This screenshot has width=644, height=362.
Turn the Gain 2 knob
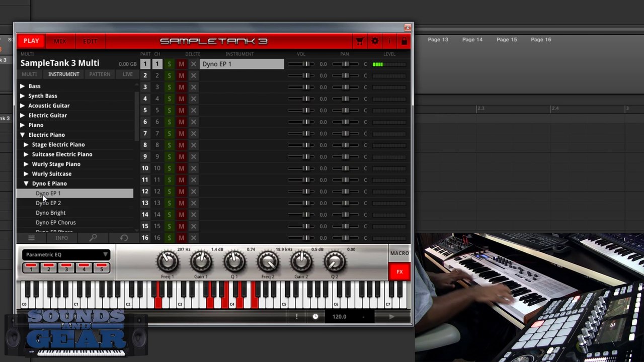(x=301, y=261)
